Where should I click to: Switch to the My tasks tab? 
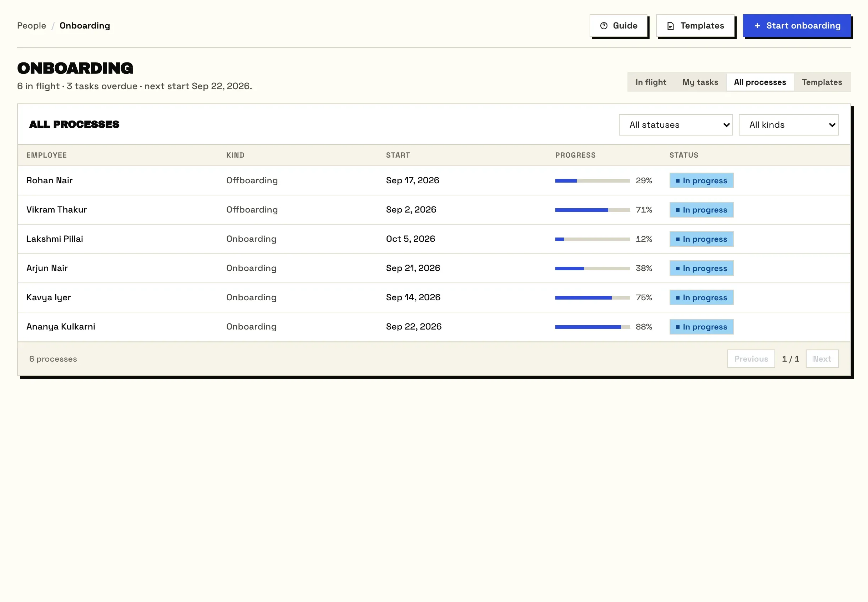click(x=700, y=82)
